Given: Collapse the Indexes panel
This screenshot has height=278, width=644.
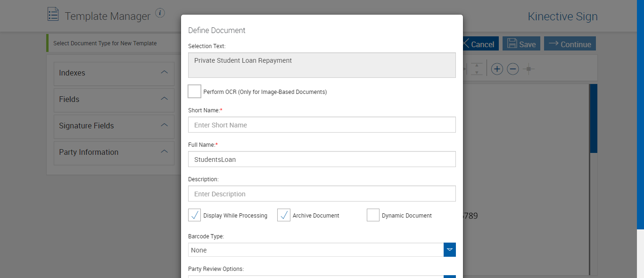Looking at the screenshot, I should 164,73.
